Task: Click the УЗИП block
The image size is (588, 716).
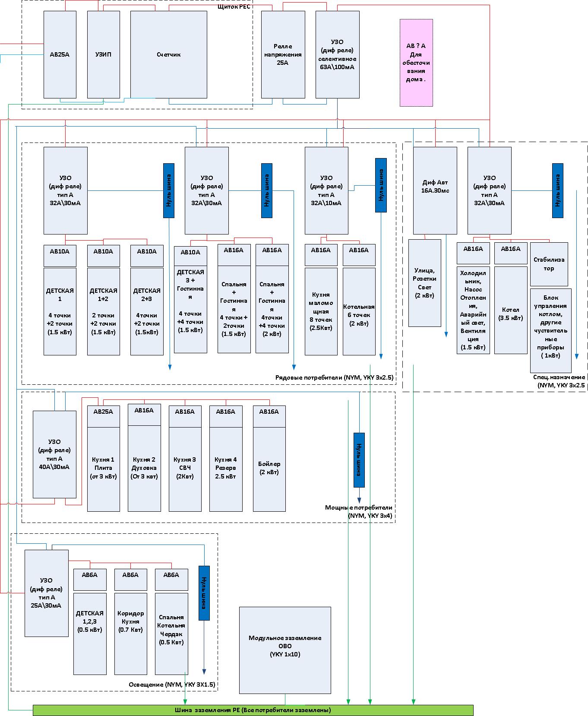Action: 104,54
